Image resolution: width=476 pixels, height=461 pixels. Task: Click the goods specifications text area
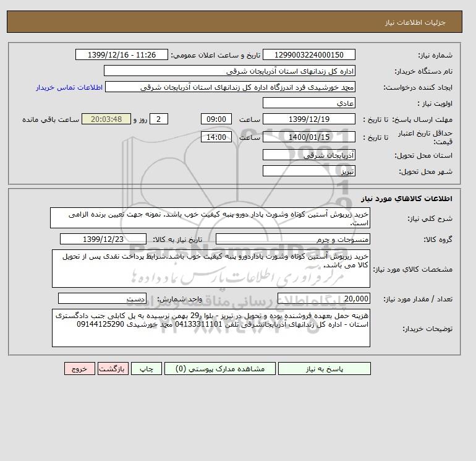pos(211,269)
